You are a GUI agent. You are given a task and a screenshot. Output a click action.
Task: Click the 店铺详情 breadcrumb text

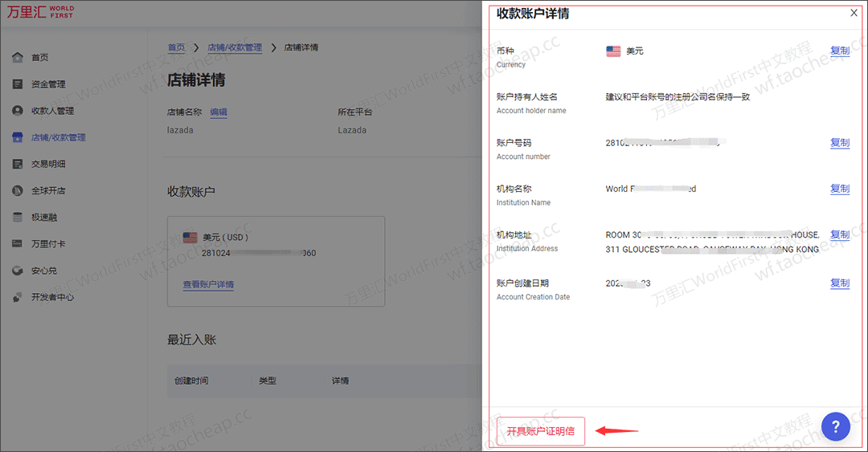click(301, 47)
